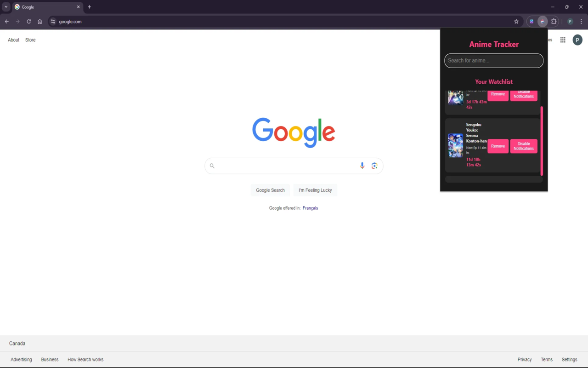Expand the tab search dropdown
Screen dimensions: 588x368
(6, 7)
